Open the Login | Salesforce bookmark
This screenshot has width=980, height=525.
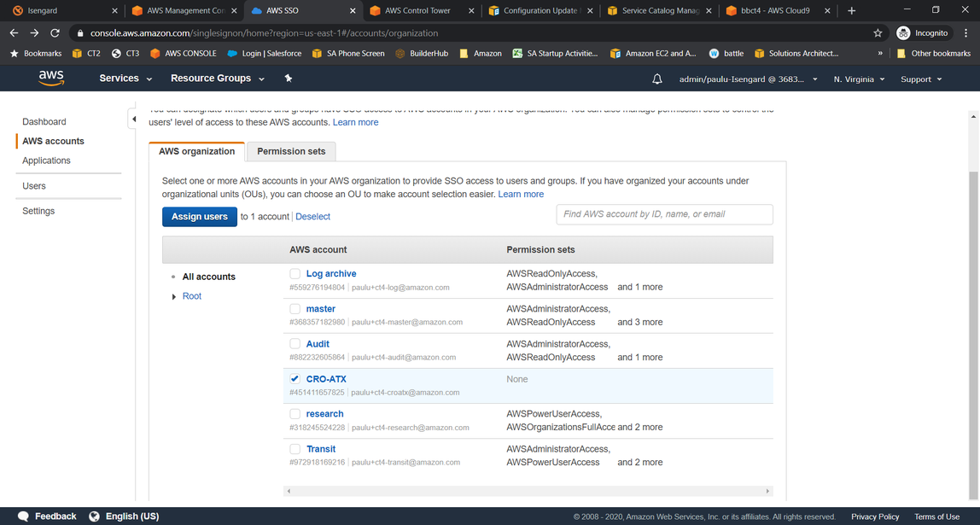pos(265,53)
